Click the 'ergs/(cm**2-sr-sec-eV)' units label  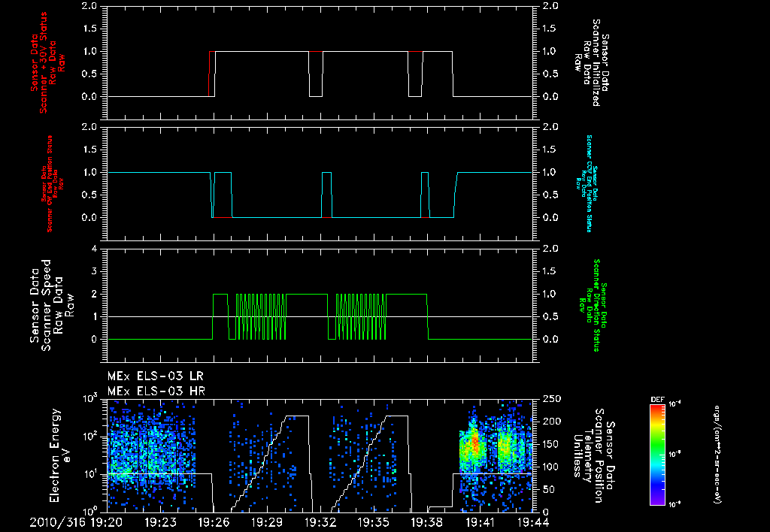(717, 455)
